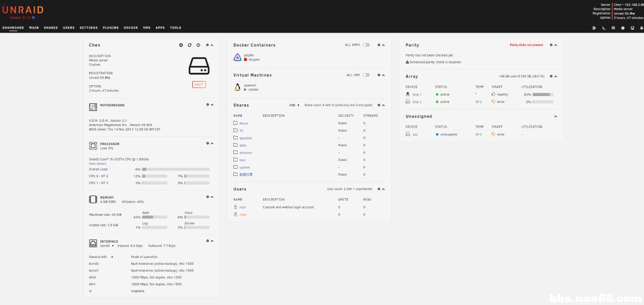Open the Parity panel settings gear
The height and width of the screenshot is (305, 644).
551,45
